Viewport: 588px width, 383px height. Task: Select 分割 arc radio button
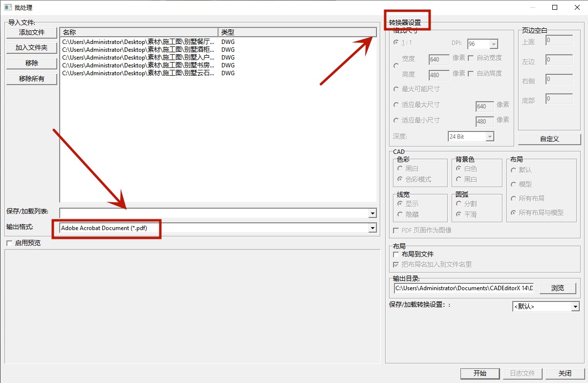pyautogui.click(x=458, y=204)
